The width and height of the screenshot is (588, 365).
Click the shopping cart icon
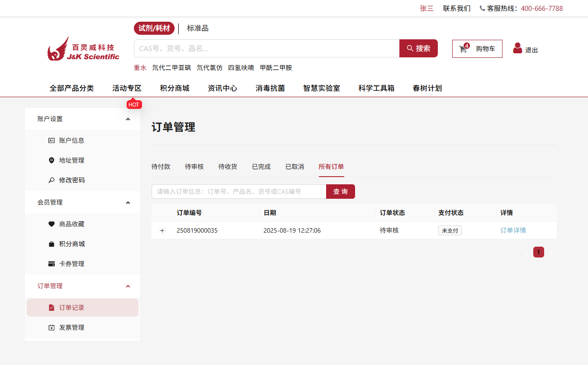[463, 49]
